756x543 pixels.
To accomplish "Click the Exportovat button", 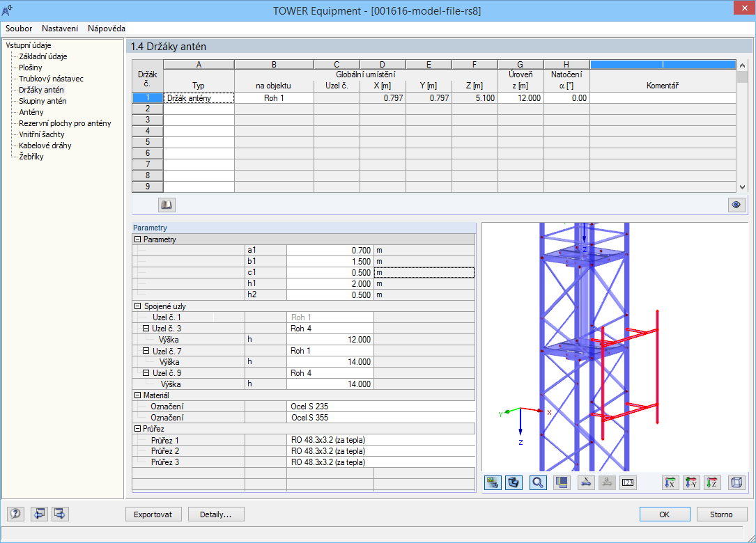I will [153, 514].
